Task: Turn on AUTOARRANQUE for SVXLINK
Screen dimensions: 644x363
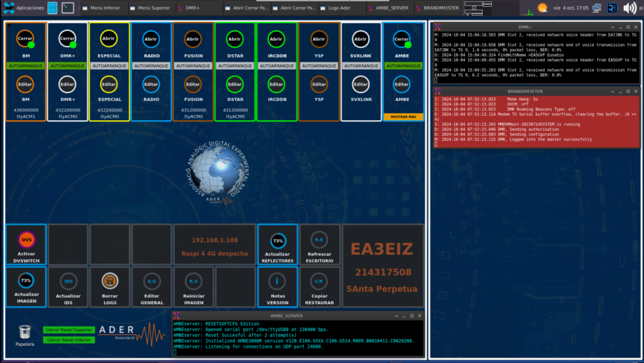Action: [361, 65]
